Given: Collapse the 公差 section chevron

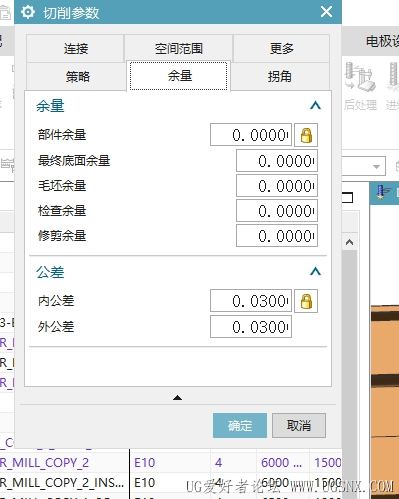Looking at the screenshot, I should pos(315,271).
